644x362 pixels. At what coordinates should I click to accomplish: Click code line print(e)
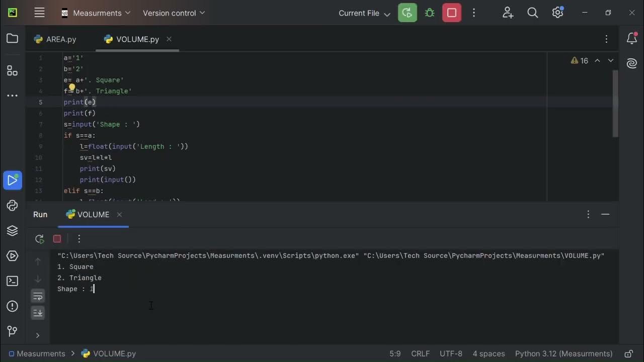(79, 102)
